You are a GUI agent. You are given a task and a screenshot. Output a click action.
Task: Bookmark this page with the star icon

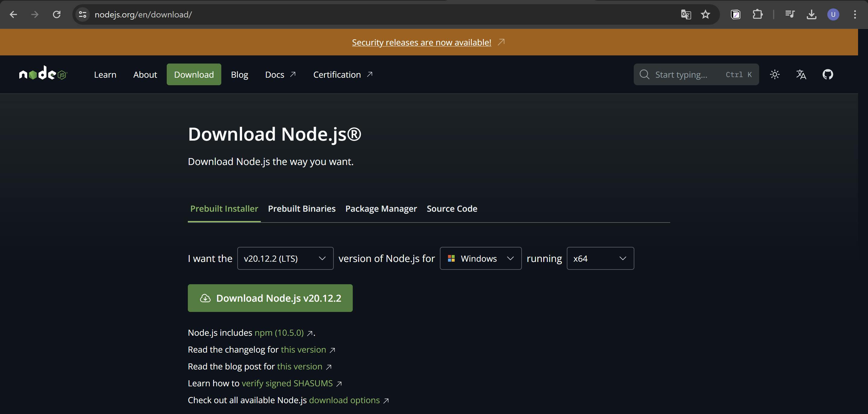(705, 14)
